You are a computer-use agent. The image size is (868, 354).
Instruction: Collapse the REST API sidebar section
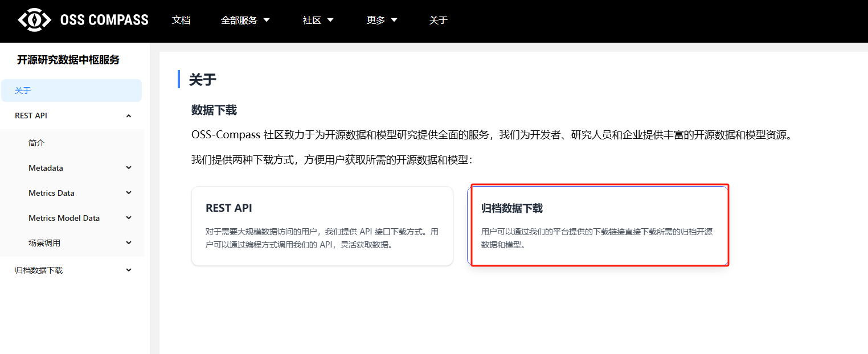point(129,116)
